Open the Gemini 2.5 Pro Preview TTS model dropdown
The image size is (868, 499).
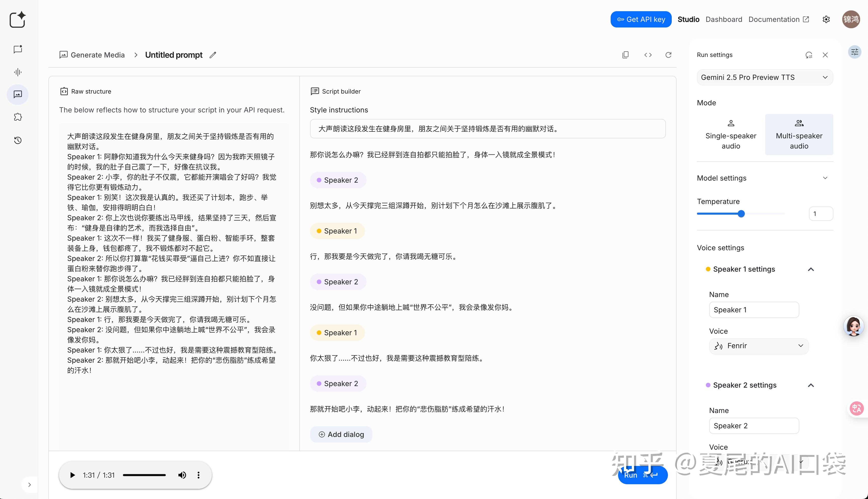tap(764, 78)
